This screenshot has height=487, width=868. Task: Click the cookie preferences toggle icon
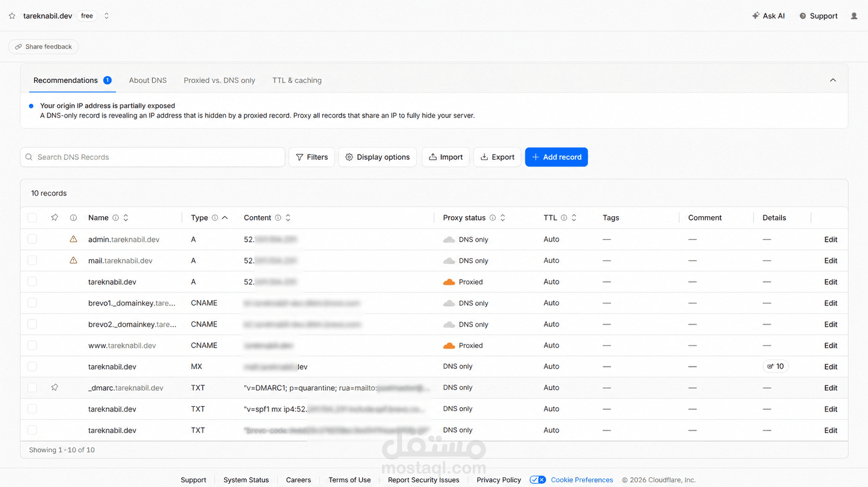(538, 480)
